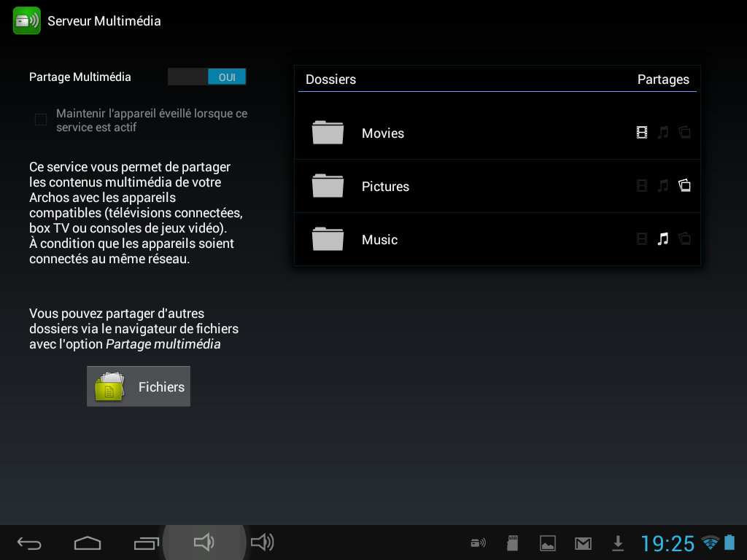Enable photo sharing for Music folder
The height and width of the screenshot is (560, 747).
[684, 239]
